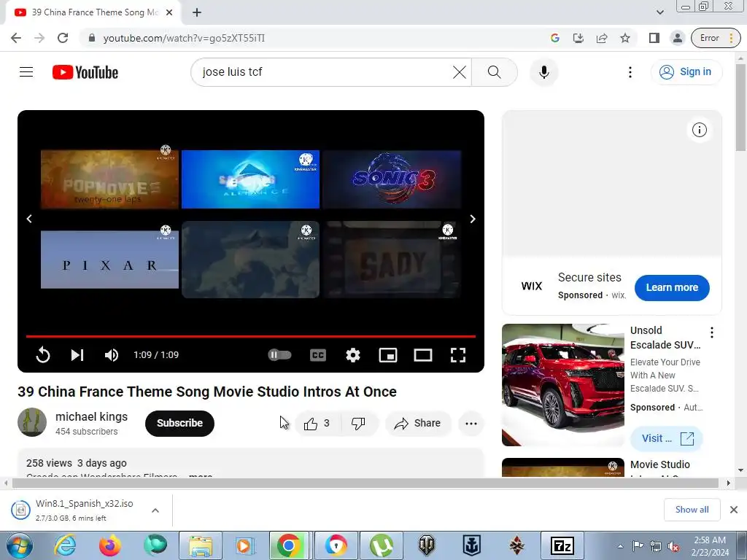Expand options for Win8.1_Spanish_x32.iso download
The height and width of the screenshot is (560, 747).
coord(155,510)
